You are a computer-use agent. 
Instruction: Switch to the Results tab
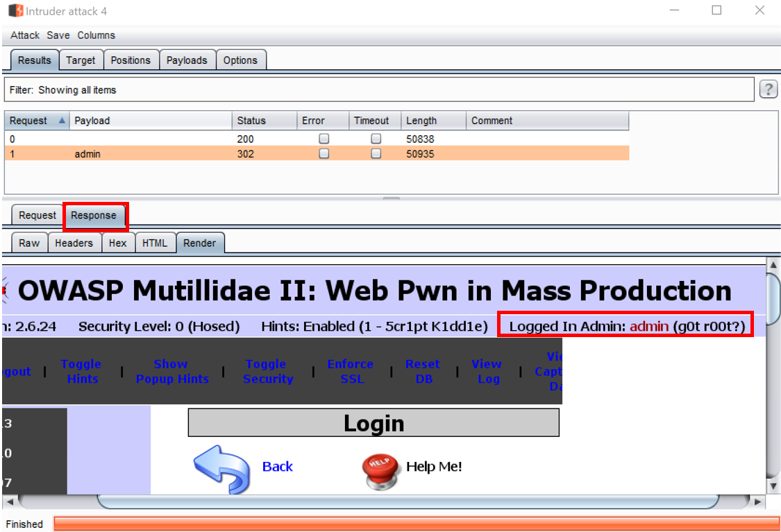pyautogui.click(x=35, y=60)
